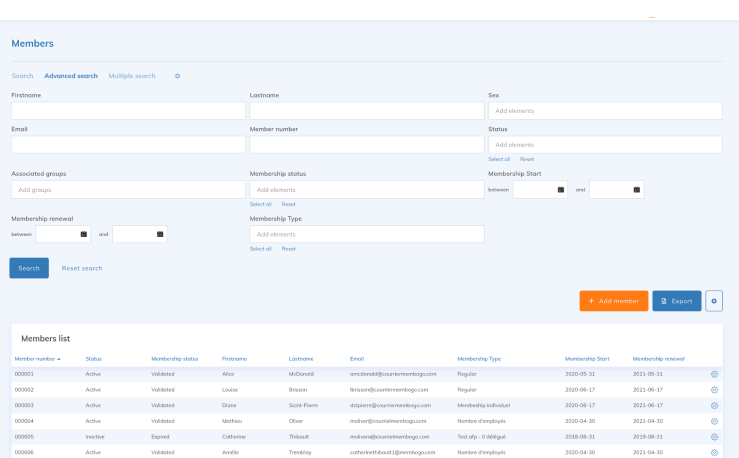
Task: Click email amcdonald@courriermembogo.com
Action: 393,374
